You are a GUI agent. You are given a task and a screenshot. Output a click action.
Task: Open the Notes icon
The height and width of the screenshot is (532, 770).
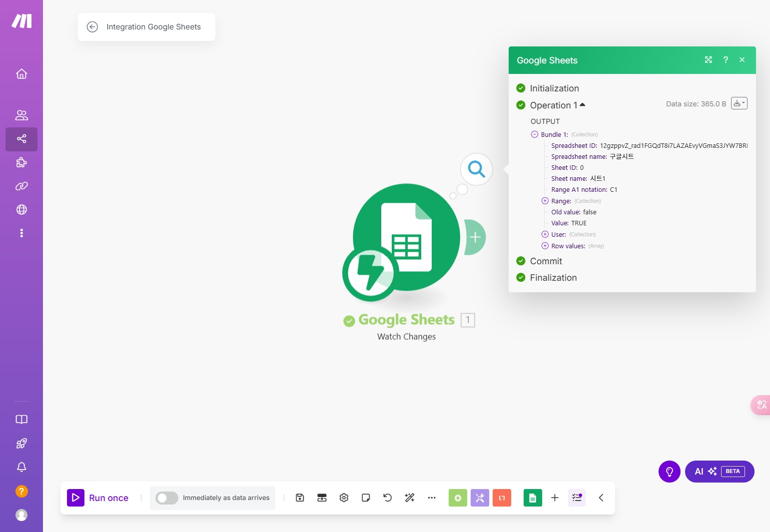click(366, 498)
